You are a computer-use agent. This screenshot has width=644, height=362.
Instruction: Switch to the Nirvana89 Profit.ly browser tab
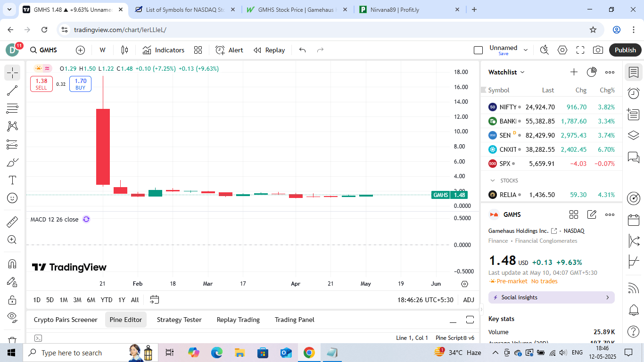coord(409,9)
